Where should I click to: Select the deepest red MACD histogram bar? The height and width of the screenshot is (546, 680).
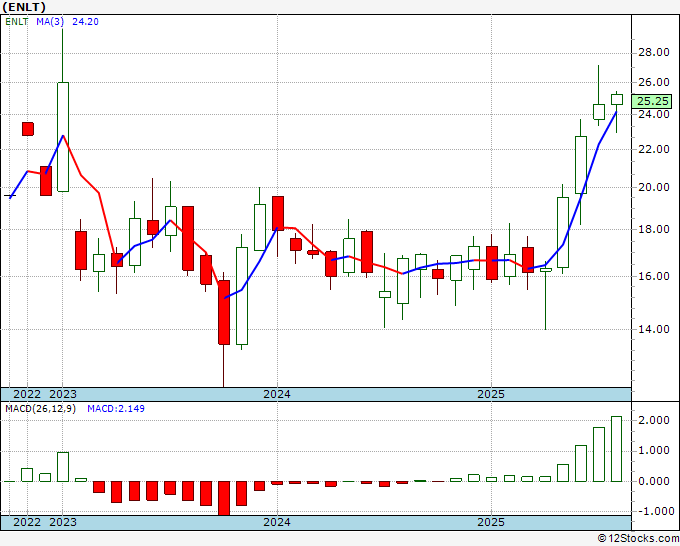224,498
